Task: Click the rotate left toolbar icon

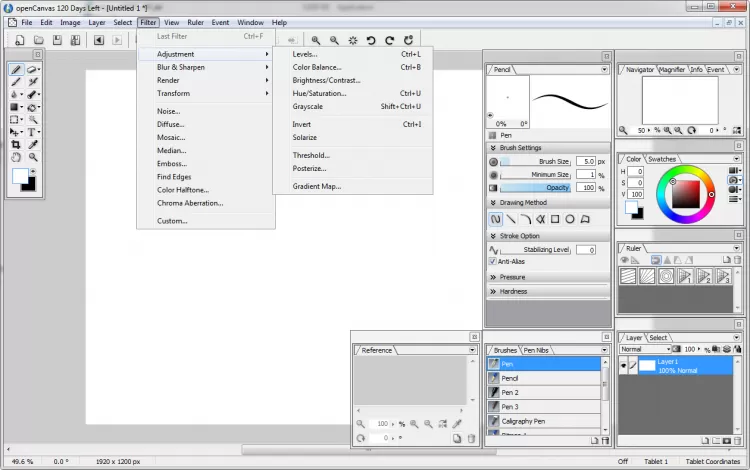Action: [x=371, y=40]
